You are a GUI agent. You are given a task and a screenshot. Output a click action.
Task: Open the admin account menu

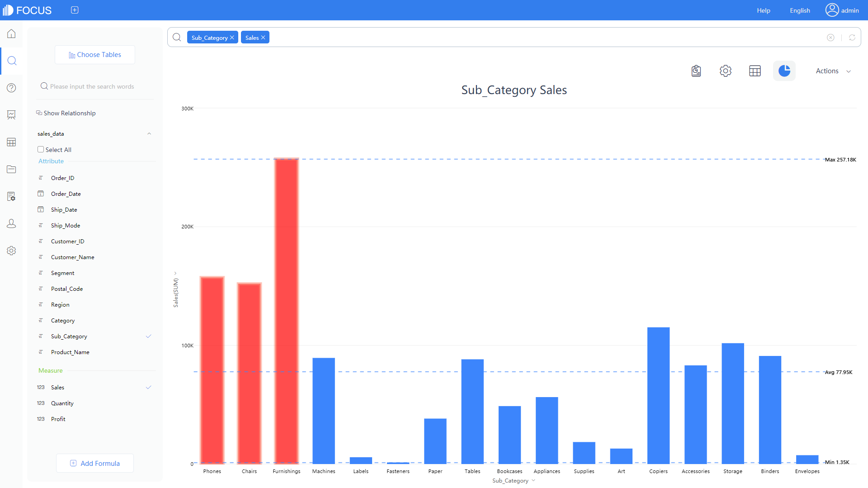(842, 10)
